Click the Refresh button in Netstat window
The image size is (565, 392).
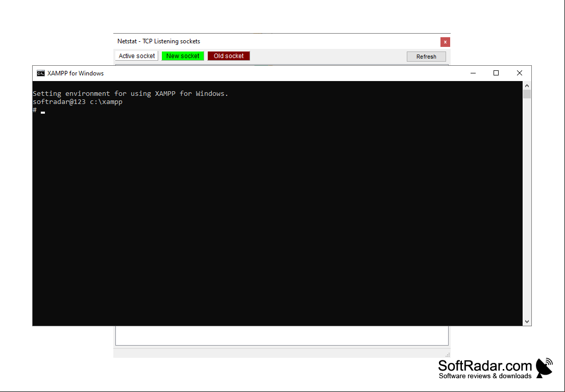coord(426,57)
